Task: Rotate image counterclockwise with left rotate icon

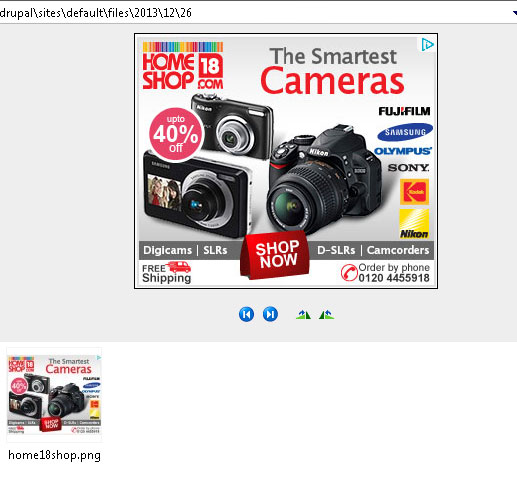Action: click(303, 314)
